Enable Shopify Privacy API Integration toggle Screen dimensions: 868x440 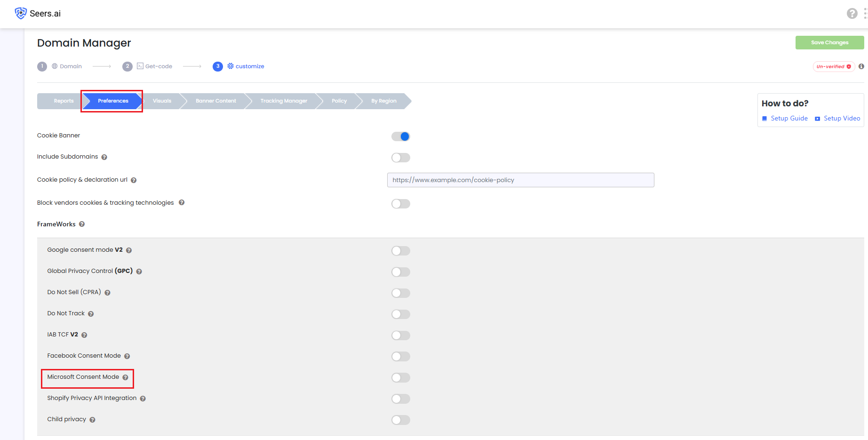coord(401,399)
